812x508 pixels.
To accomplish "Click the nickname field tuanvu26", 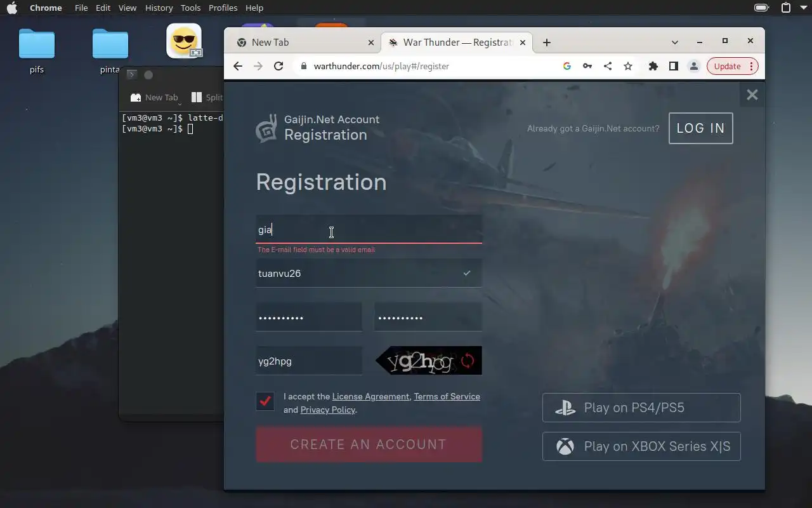I will pyautogui.click(x=369, y=273).
